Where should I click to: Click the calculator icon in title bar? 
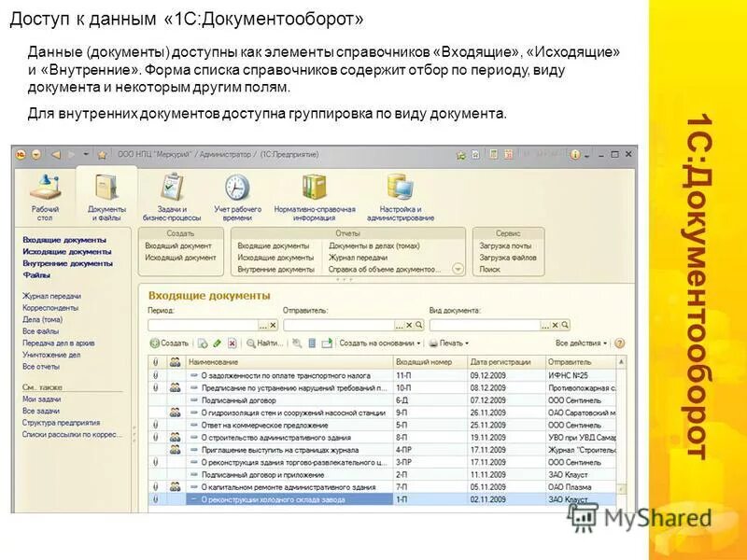[494, 154]
